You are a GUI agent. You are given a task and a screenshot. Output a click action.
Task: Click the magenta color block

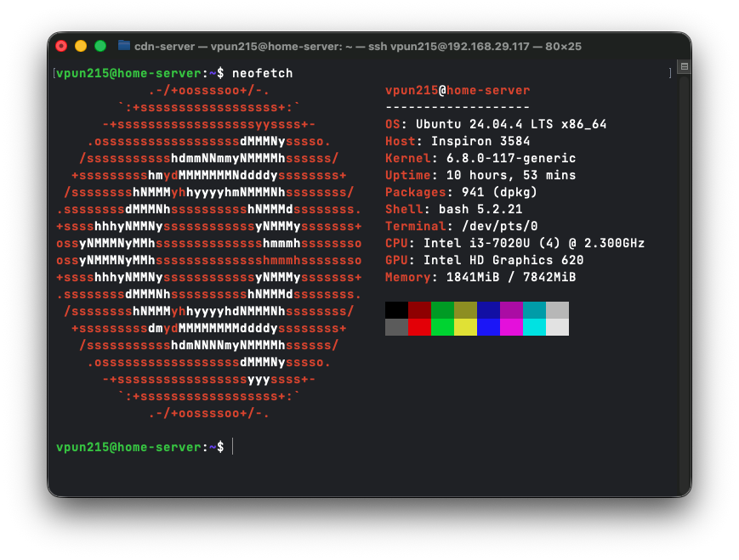click(511, 327)
